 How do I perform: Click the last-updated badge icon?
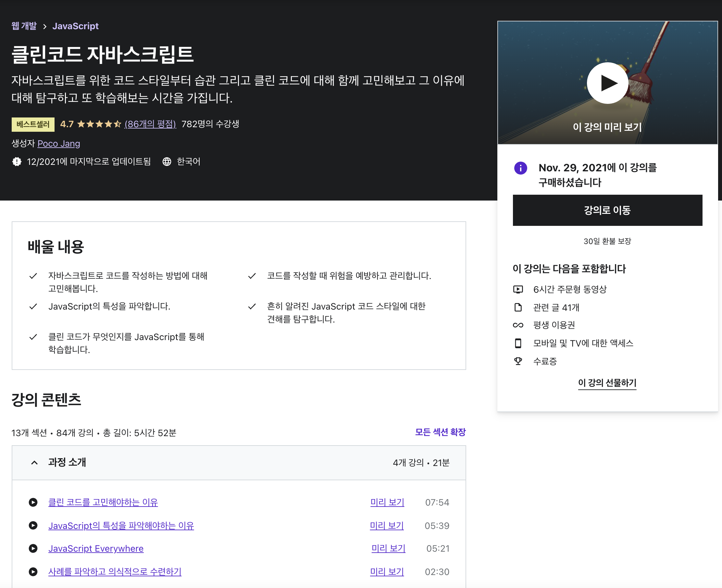(17, 162)
